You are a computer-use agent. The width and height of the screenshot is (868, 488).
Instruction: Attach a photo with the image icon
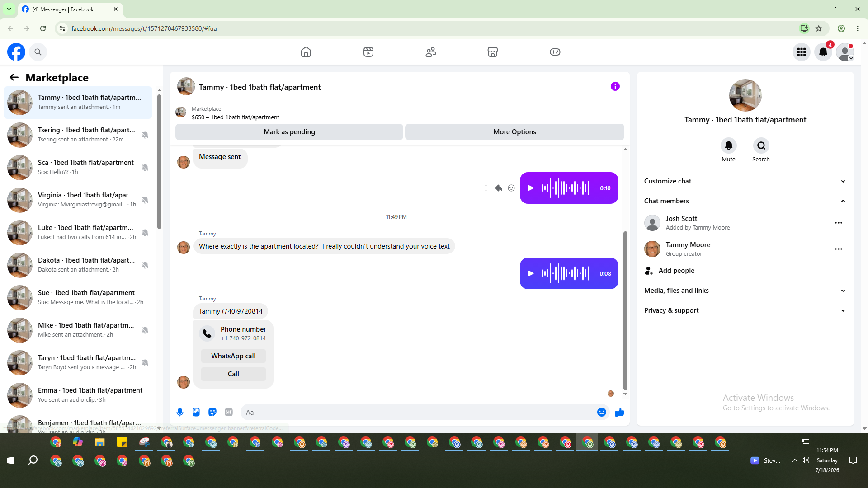click(196, 412)
